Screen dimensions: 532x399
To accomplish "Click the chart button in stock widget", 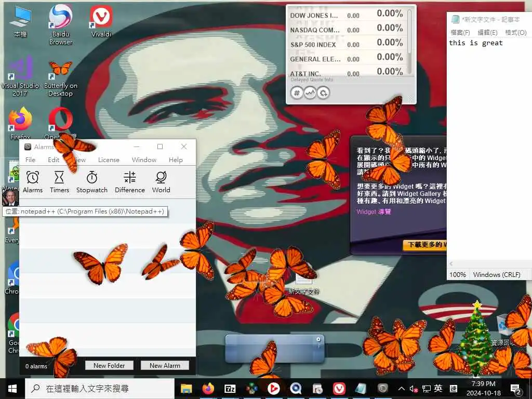I will pos(310,92).
